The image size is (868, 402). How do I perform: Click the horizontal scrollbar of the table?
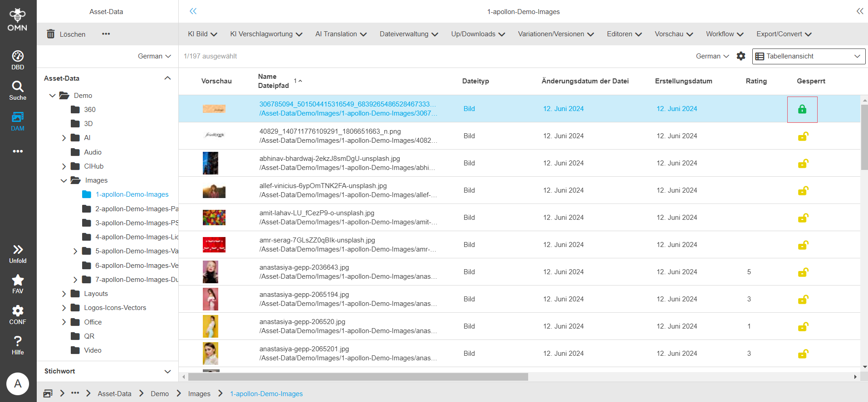[358, 377]
